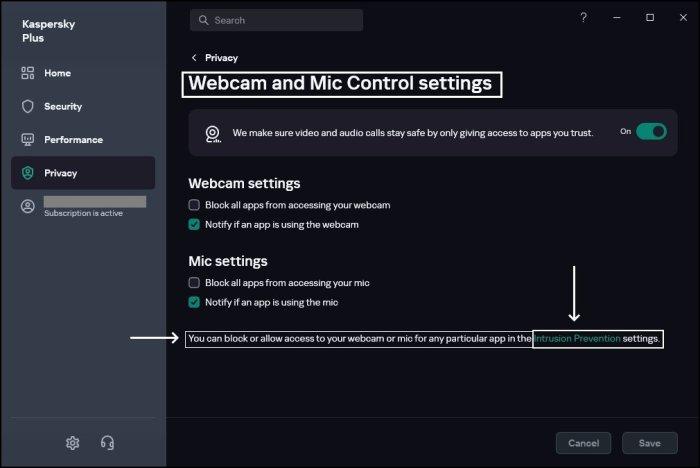Open the Security section in the sidebar
Image resolution: width=700 pixels, height=468 pixels.
[x=63, y=106]
